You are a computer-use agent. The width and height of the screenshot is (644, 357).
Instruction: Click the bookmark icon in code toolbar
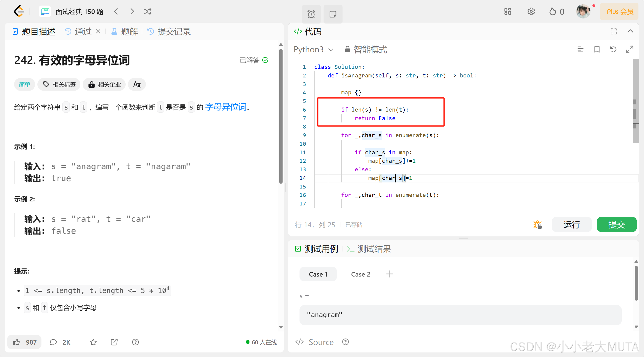point(597,49)
